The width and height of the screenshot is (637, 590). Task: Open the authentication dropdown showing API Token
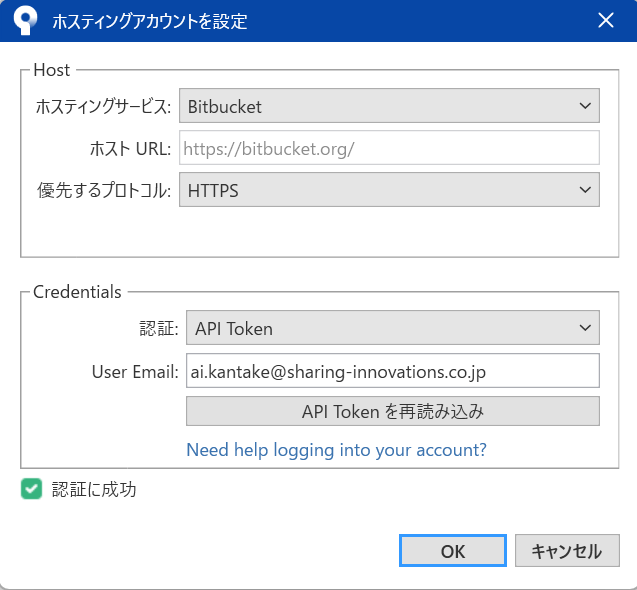[x=392, y=328]
